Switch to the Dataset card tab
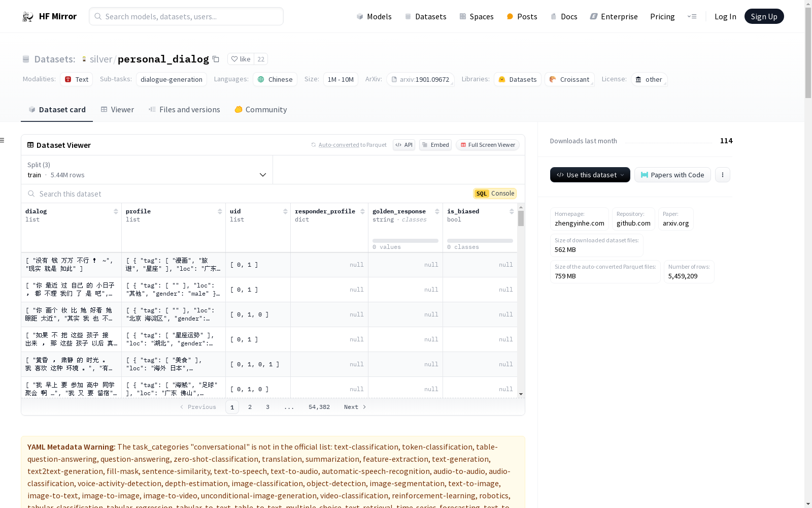The height and width of the screenshot is (508, 812). 57,110
